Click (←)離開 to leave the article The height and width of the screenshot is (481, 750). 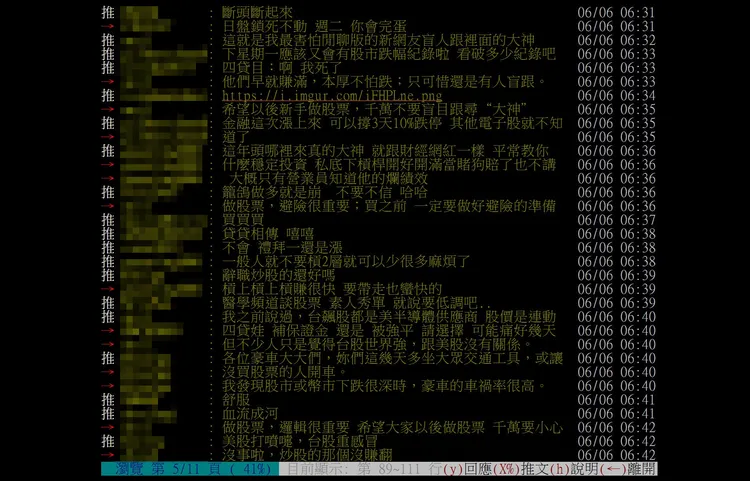pyautogui.click(x=628, y=469)
